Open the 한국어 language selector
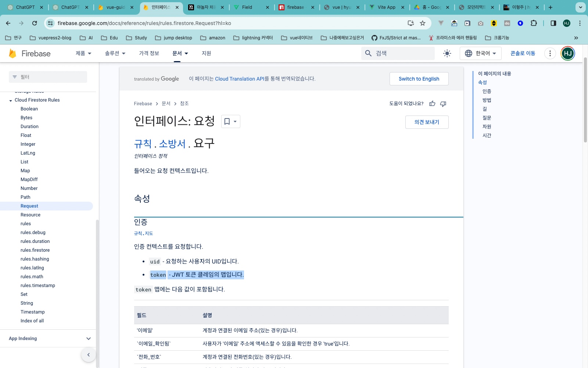The width and height of the screenshot is (588, 368). pos(480,53)
